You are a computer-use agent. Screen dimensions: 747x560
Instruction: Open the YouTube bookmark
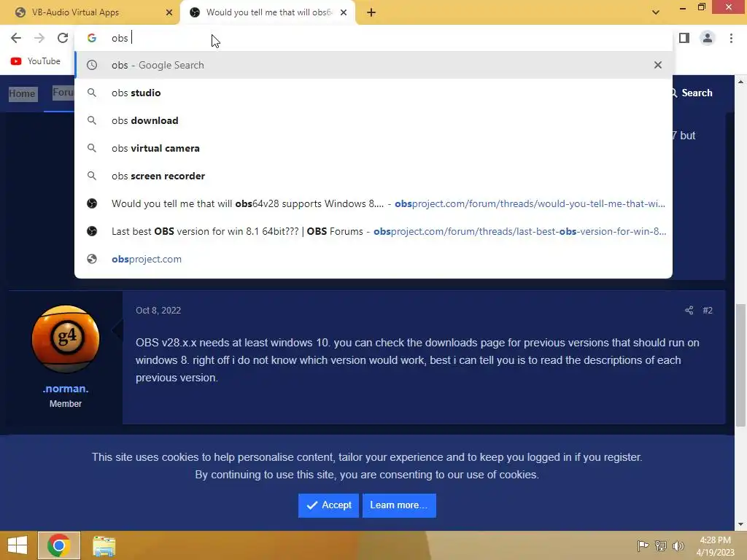(36, 61)
